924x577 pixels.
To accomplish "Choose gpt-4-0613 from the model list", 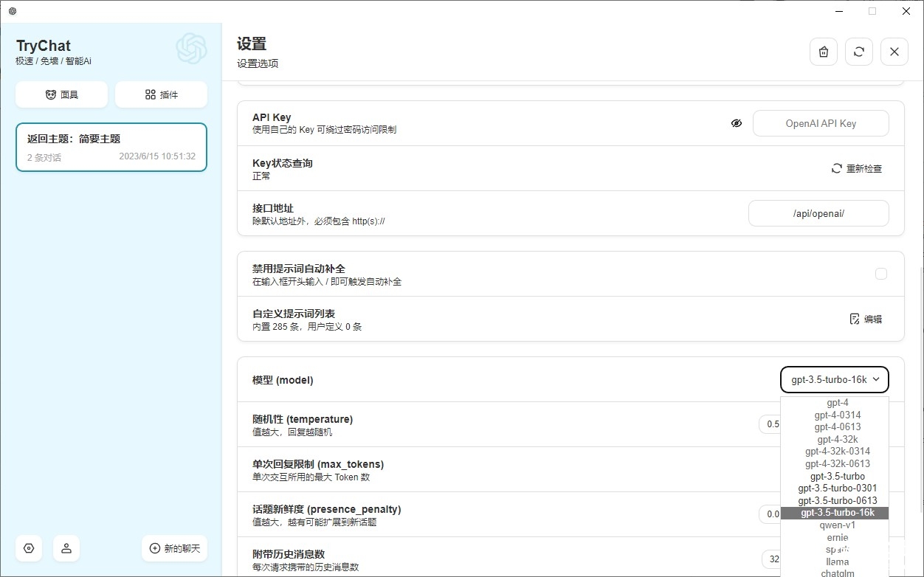I will (835, 426).
